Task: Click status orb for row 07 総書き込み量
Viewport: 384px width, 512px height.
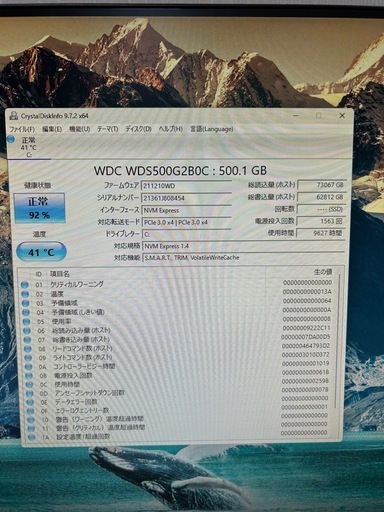Action: point(27,340)
